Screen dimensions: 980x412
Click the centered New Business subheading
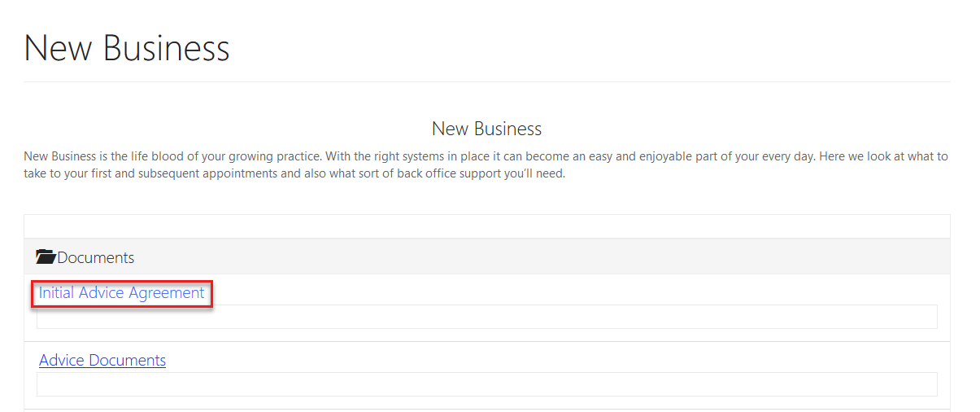point(486,129)
